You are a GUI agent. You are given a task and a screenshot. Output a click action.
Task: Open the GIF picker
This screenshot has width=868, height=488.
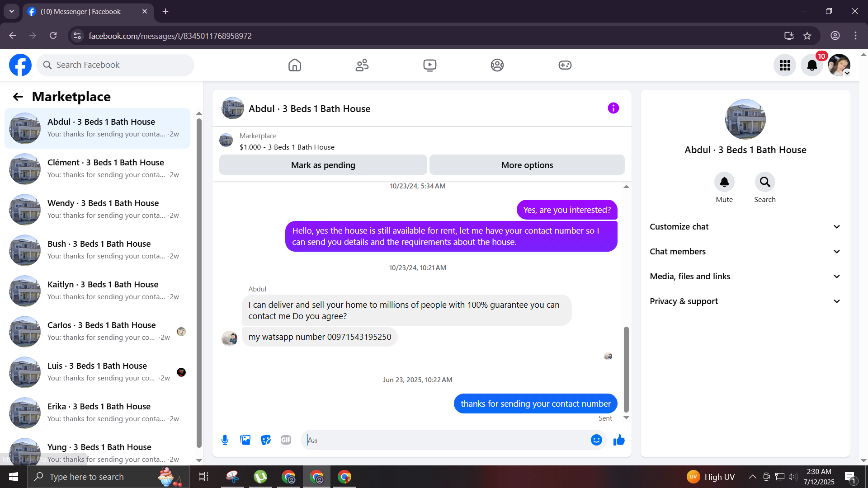click(286, 440)
